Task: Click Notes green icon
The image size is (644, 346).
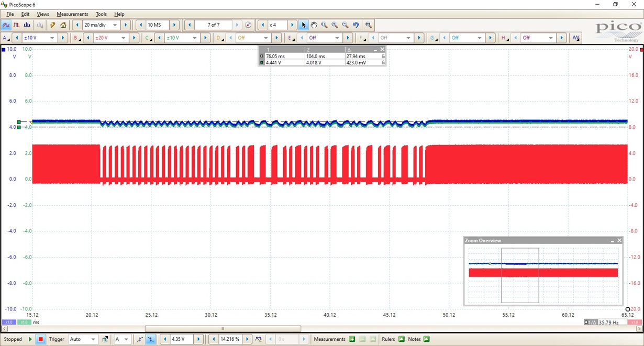Action: (x=426, y=339)
